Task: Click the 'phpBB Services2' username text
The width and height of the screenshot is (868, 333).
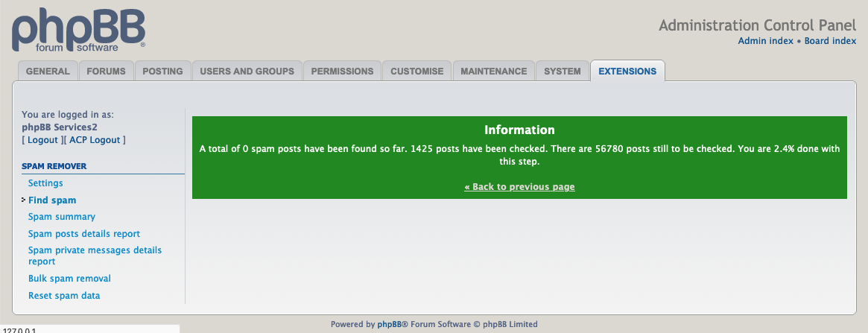Action: point(60,127)
